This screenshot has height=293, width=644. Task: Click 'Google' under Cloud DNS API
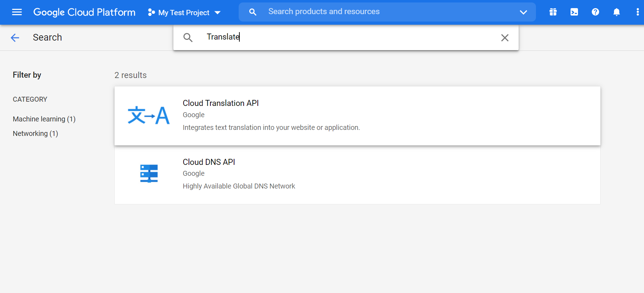pyautogui.click(x=193, y=173)
